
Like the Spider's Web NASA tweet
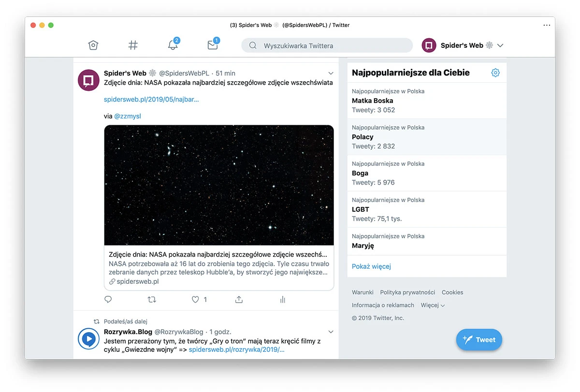[x=195, y=300]
